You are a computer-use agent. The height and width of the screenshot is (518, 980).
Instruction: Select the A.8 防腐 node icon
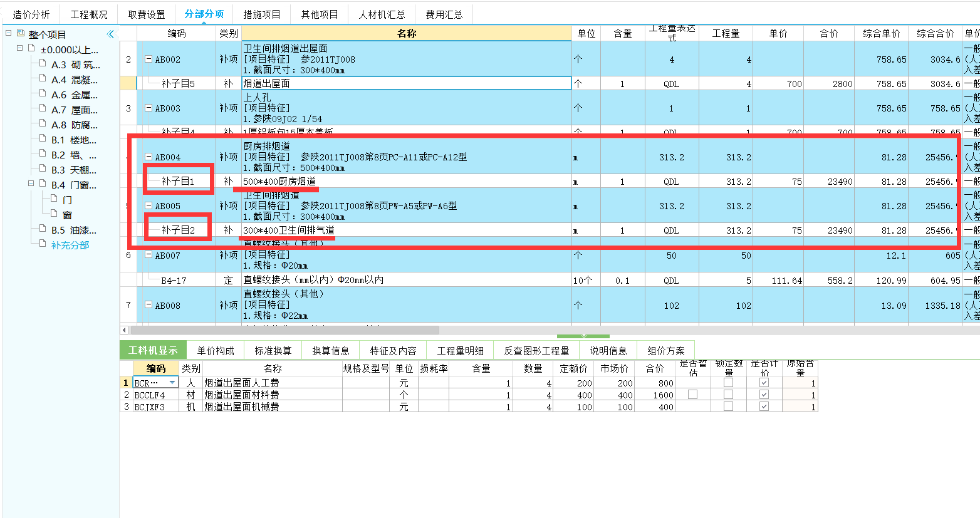[43, 124]
